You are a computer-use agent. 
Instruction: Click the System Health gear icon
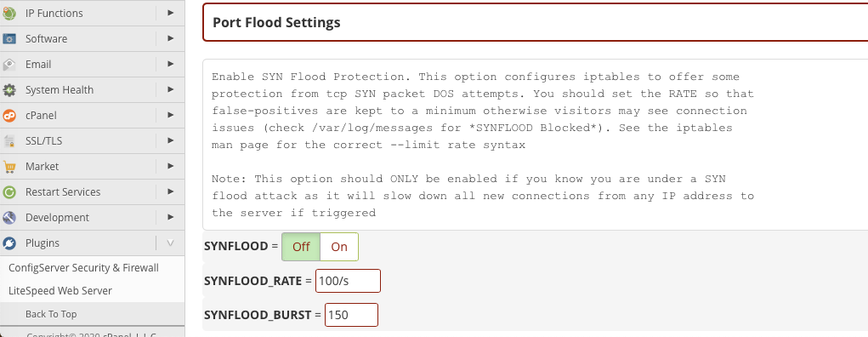tap(9, 90)
